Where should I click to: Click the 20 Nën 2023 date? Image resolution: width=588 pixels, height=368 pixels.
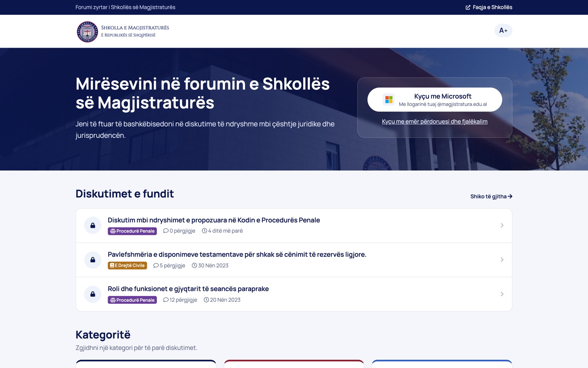[222, 300]
